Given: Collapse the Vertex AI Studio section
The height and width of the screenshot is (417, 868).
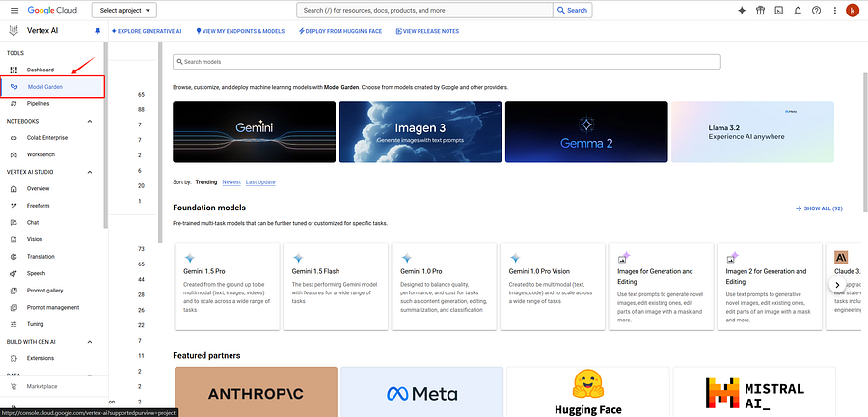Looking at the screenshot, I should pos(90,172).
